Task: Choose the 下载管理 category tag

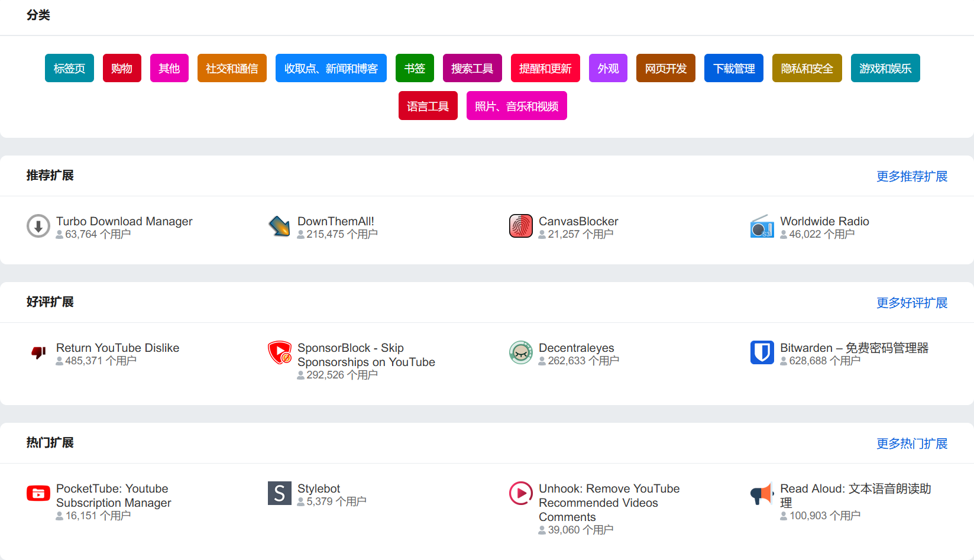Action: [x=733, y=68]
